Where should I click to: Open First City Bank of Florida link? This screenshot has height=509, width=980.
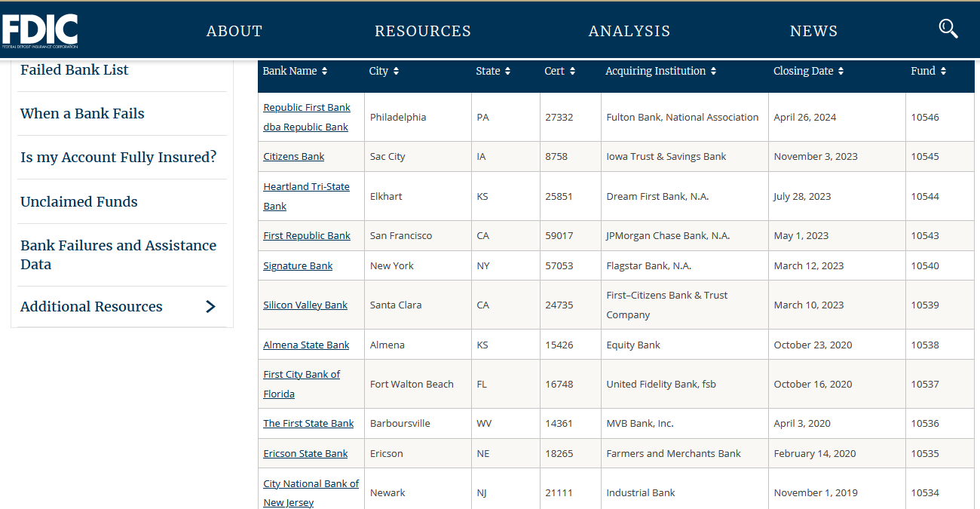click(x=302, y=384)
